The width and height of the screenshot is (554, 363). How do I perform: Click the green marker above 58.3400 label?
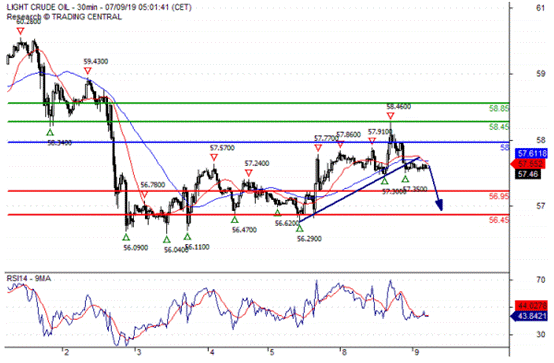[x=50, y=133]
